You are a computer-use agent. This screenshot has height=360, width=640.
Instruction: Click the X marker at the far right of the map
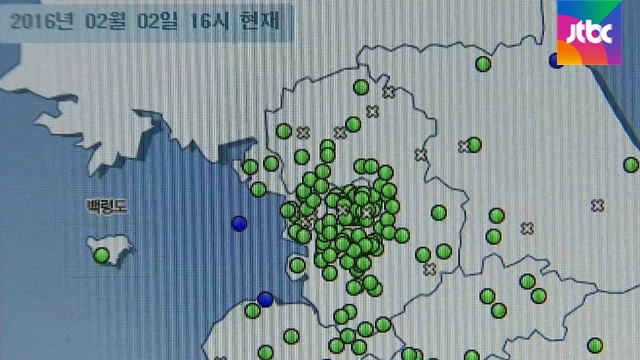[x=598, y=205]
